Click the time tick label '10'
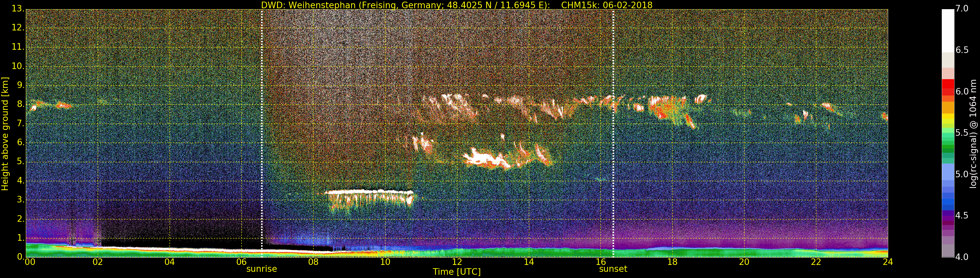980x278 pixels. pyautogui.click(x=385, y=262)
